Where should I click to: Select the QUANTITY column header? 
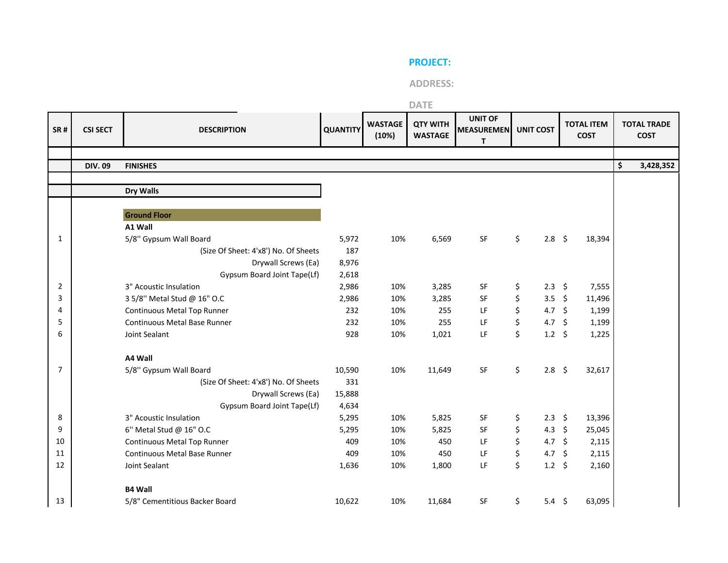tap(341, 130)
